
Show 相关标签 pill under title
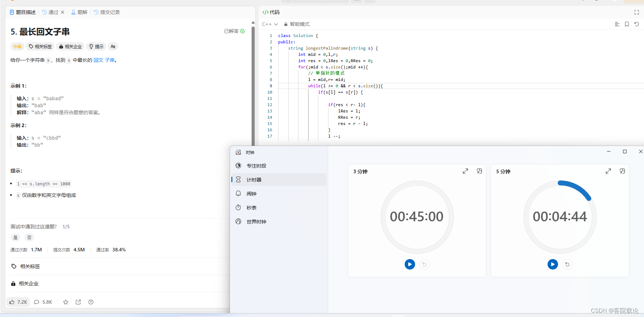click(x=40, y=46)
